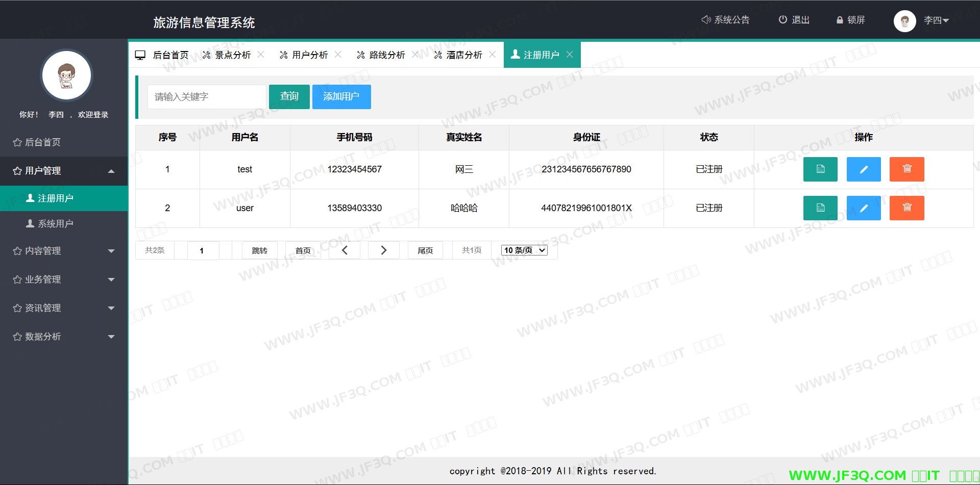980x485 pixels.
Task: Edit the second row with the pencil icon
Action: (x=863, y=208)
